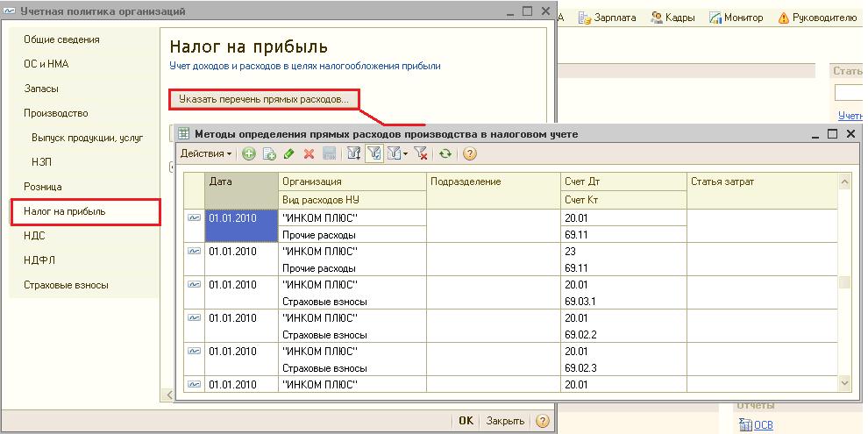Click cell with account 69.03.1
Image resolution: width=868 pixels, height=434 pixels.
coord(623,302)
